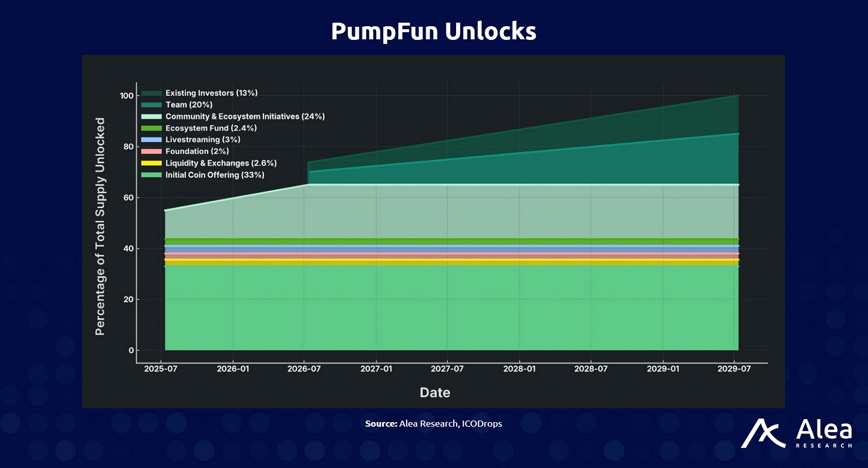
Task: Click the Foundation pink legend swatch
Action: tap(151, 151)
